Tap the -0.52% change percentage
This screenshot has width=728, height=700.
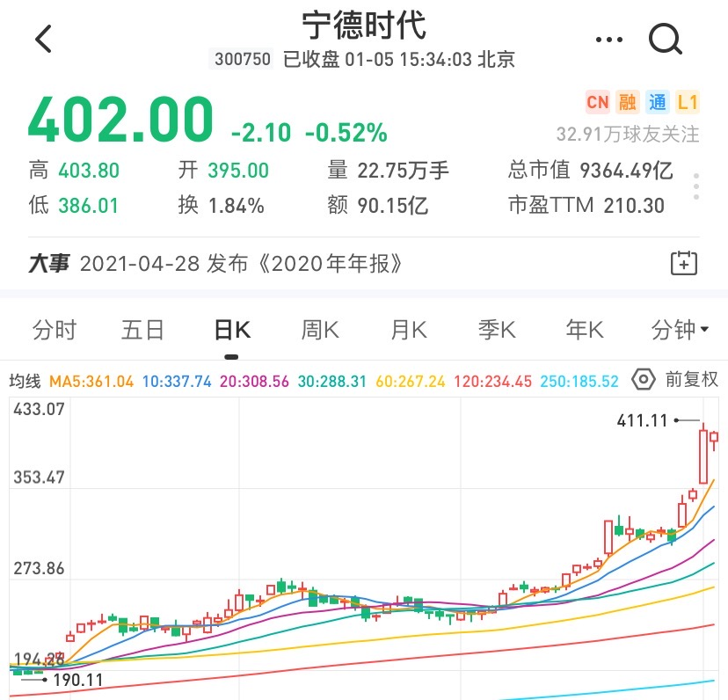pos(346,133)
